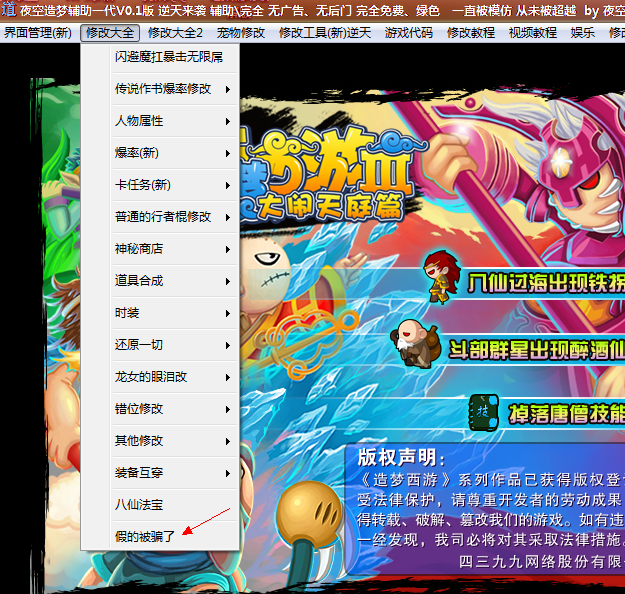
Task: Open the 娱乐 menu
Action: 583,33
